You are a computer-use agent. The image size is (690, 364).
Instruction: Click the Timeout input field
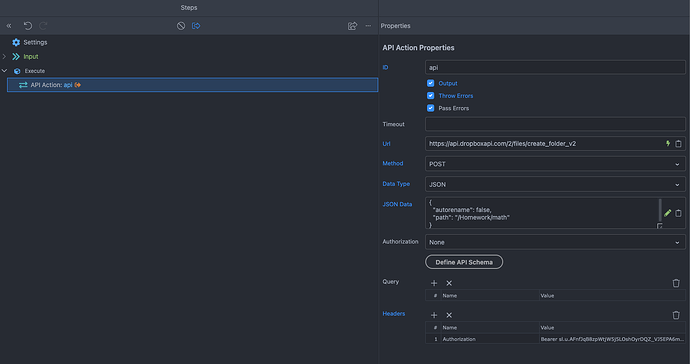pos(555,124)
